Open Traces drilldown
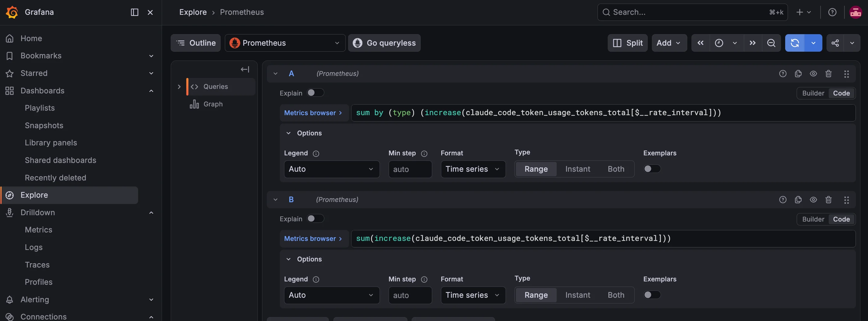The height and width of the screenshot is (321, 868). tap(37, 265)
